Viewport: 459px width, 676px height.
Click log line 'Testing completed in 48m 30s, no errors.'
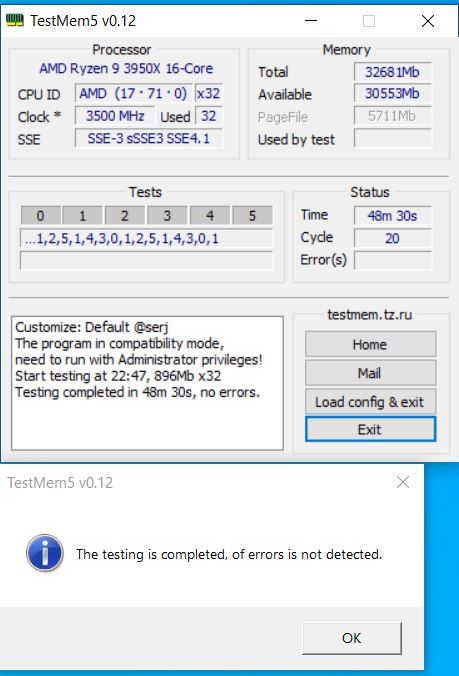tap(137, 392)
